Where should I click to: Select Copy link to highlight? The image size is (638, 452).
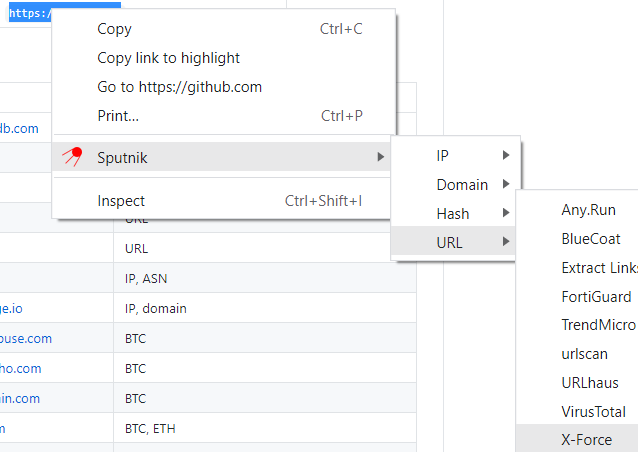[168, 58]
